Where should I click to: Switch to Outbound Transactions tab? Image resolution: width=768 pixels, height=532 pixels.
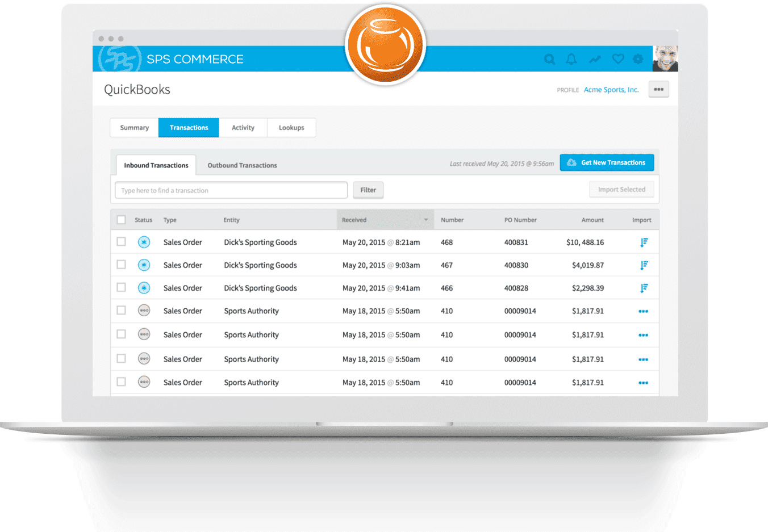tap(242, 165)
